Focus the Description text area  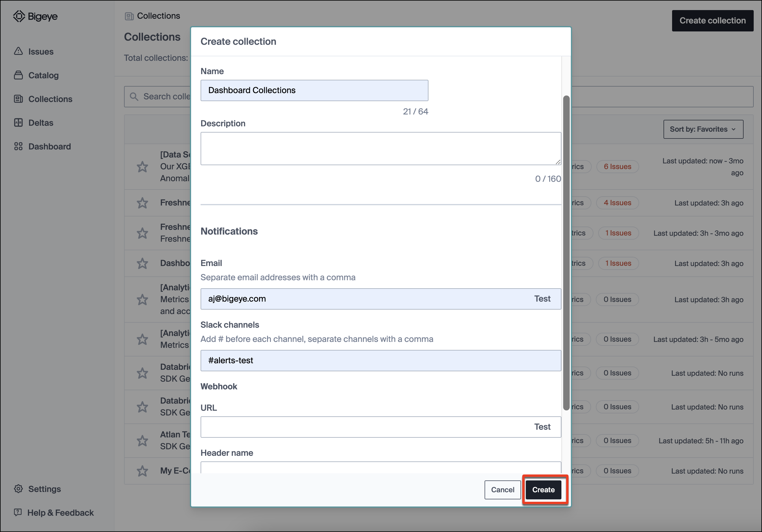pyautogui.click(x=380, y=149)
